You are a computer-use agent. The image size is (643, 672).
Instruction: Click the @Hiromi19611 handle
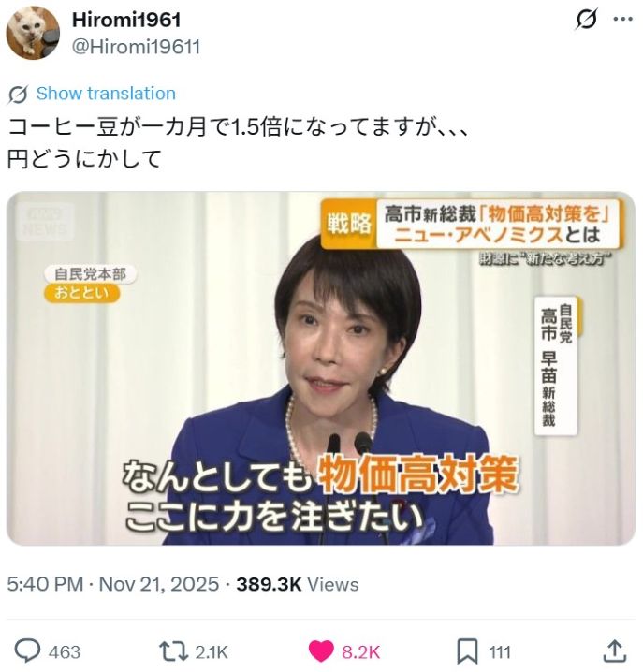tap(136, 47)
